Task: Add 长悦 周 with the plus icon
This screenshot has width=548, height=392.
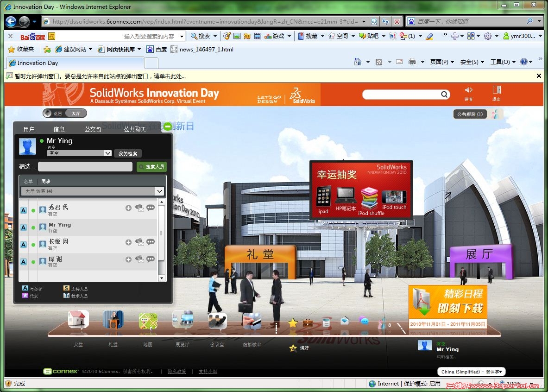Action: 129,242
